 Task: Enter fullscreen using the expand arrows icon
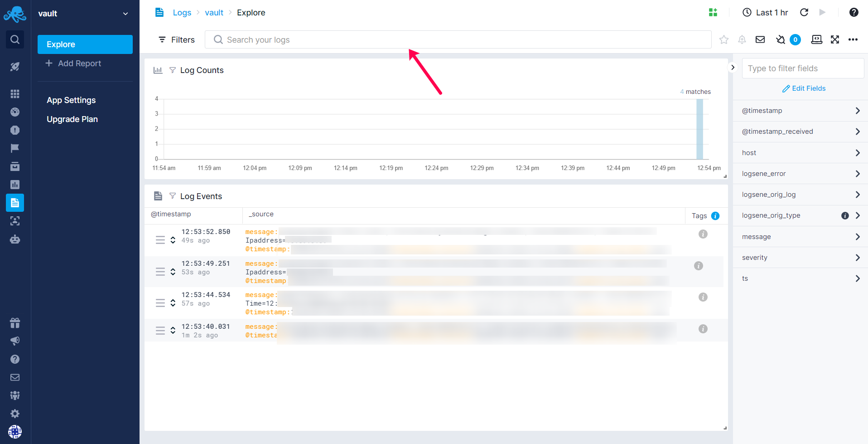[835, 40]
